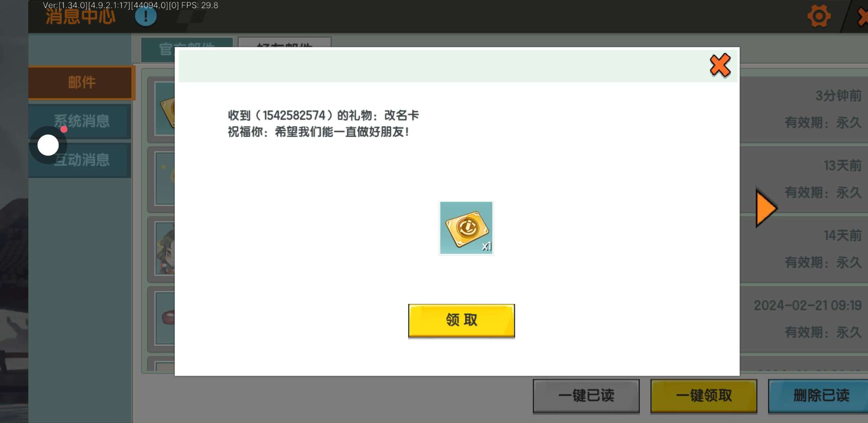This screenshot has height=423, width=868.
Task: Switch to the 好友邮件 friend mail tab
Action: pyautogui.click(x=284, y=43)
